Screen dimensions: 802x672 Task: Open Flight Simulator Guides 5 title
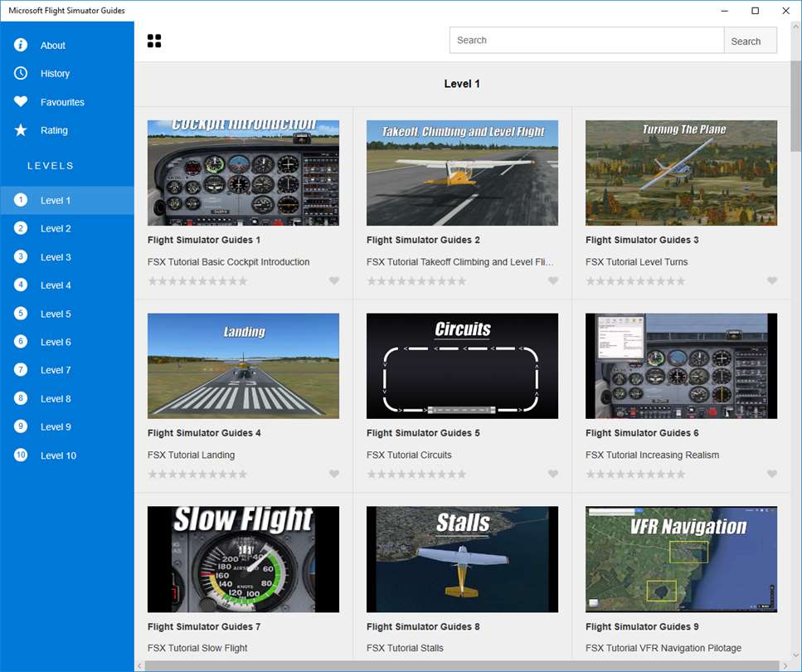pyautogui.click(x=423, y=432)
